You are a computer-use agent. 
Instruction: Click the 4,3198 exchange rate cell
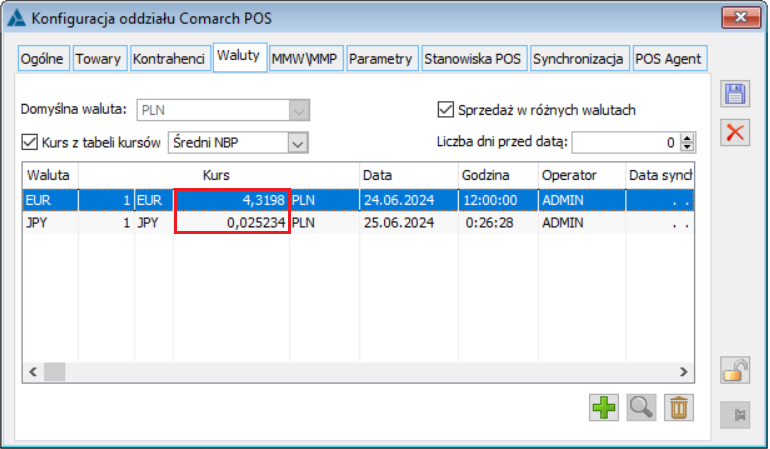click(232, 200)
